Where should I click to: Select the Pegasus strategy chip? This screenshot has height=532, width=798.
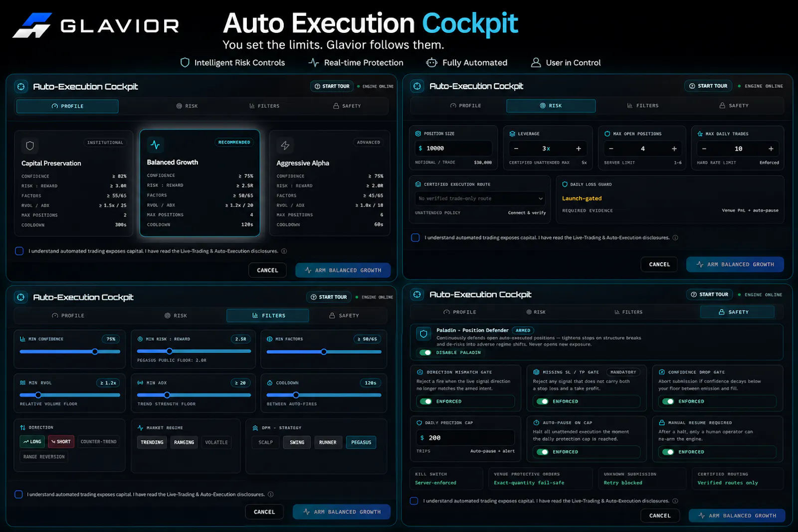pyautogui.click(x=361, y=442)
